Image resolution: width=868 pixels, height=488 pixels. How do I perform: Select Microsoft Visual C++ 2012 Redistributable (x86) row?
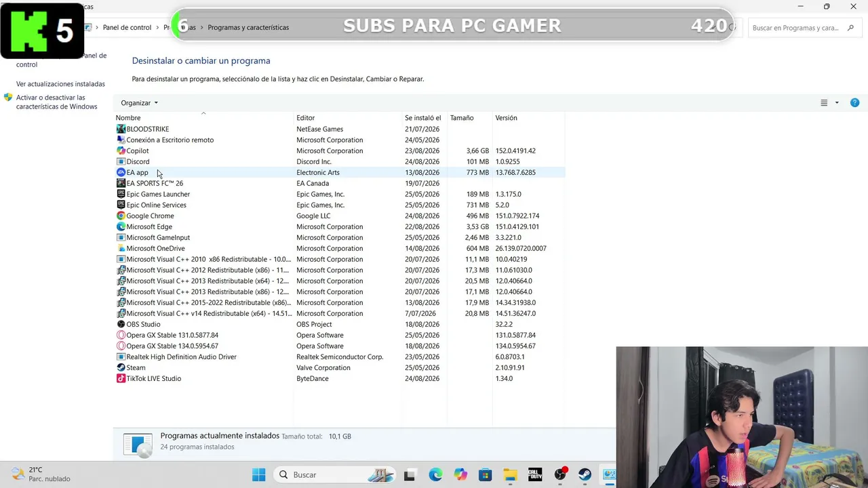click(x=340, y=270)
